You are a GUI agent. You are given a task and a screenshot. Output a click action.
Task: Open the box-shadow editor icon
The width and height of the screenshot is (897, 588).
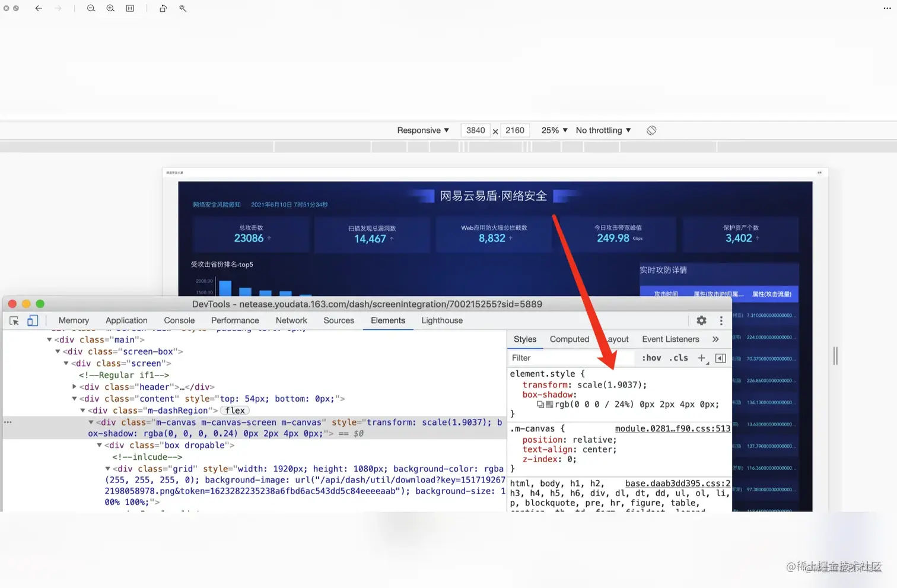point(540,405)
